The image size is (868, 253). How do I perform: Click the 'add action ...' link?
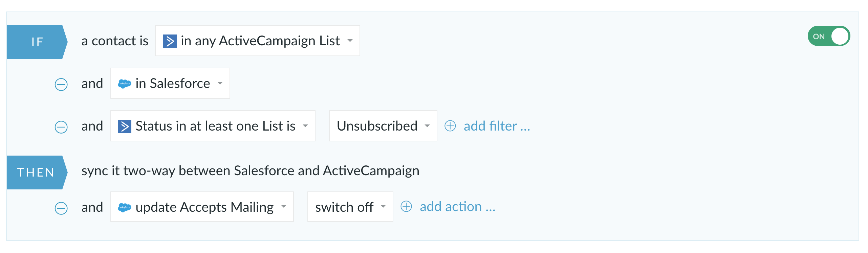457,206
